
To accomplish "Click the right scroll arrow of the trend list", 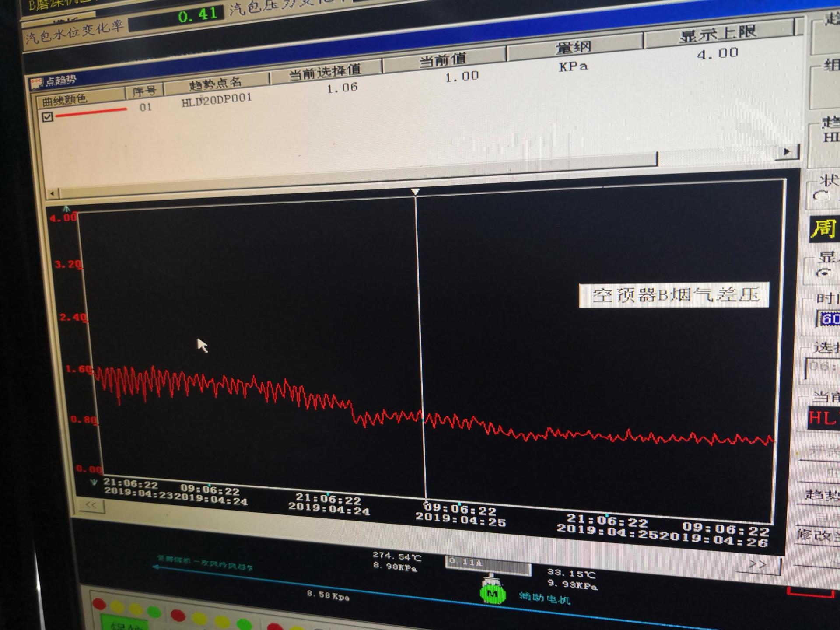I will click(787, 152).
